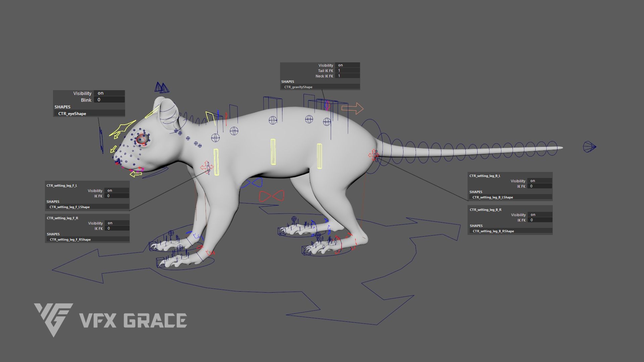This screenshot has width=644, height=362.
Task: Select the blue cone controllers above the ear
Action: click(x=162, y=87)
